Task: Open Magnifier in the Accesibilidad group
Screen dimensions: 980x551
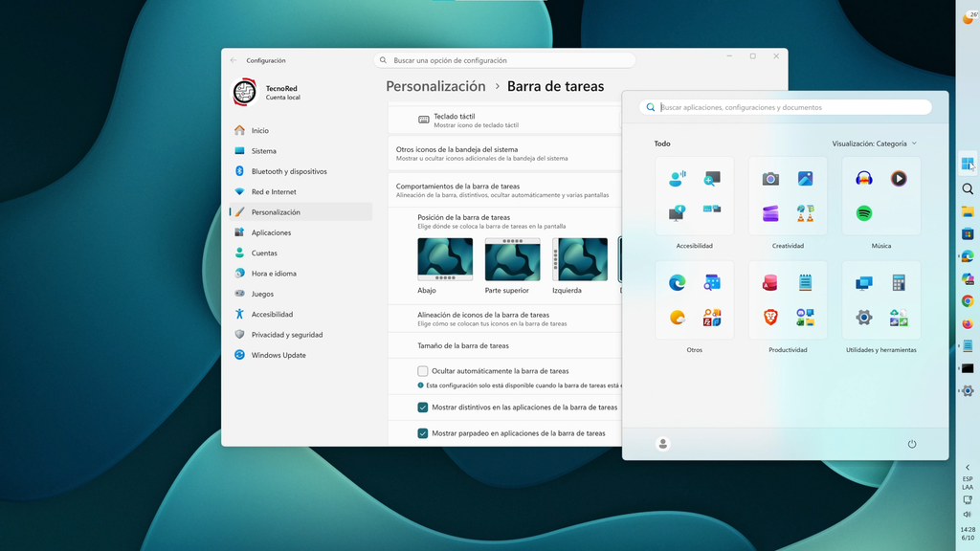Action: pyautogui.click(x=712, y=179)
